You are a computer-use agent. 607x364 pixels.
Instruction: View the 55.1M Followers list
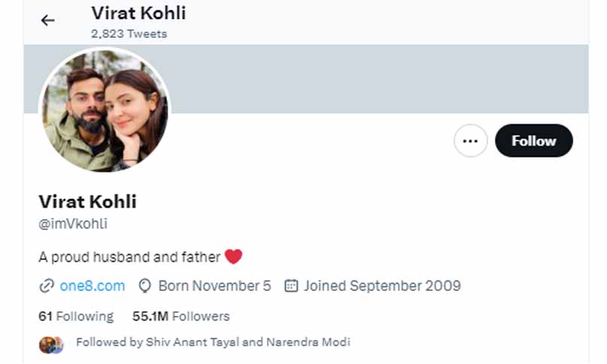tap(181, 316)
